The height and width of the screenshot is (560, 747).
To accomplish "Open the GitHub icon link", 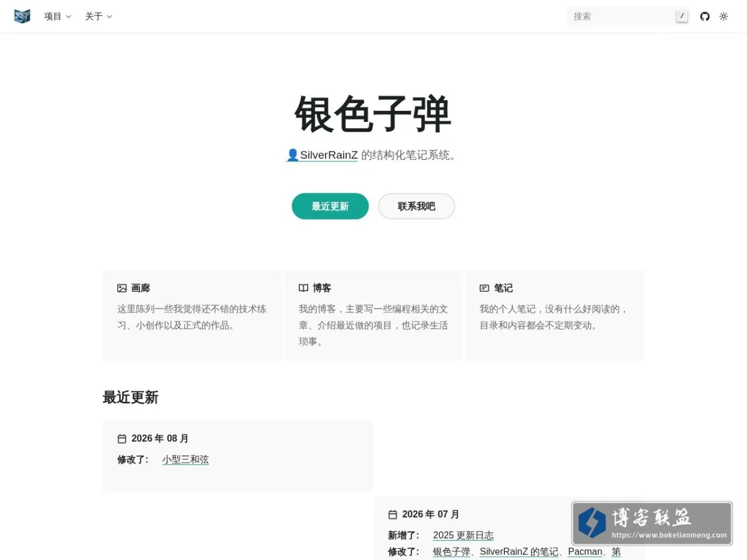I will tap(705, 16).
